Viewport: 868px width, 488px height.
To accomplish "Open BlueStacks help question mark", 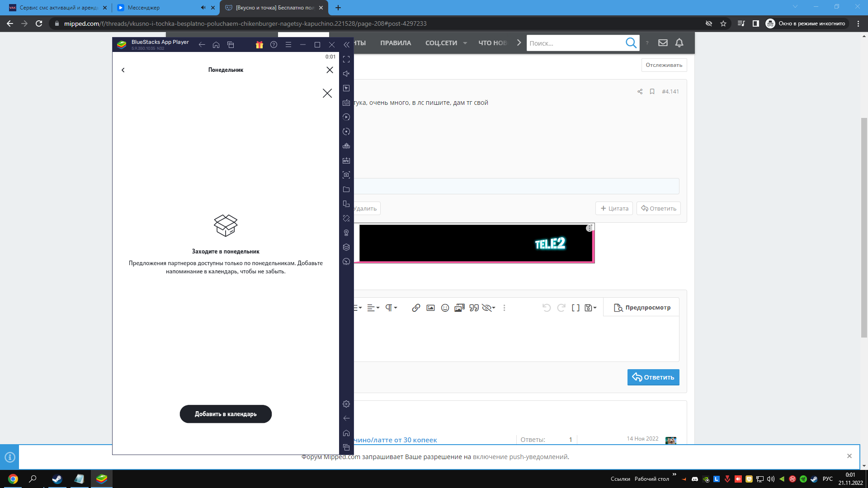I will point(274,45).
